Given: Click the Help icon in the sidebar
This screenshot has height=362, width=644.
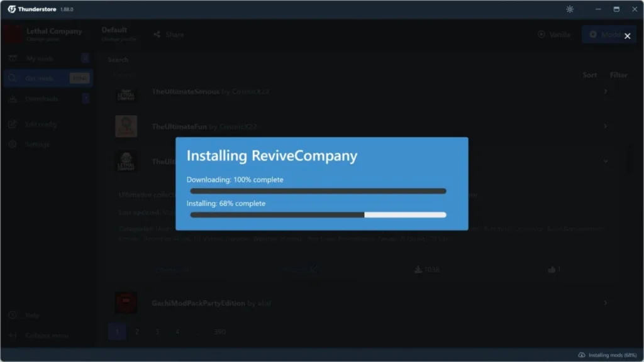Looking at the screenshot, I should tap(13, 315).
